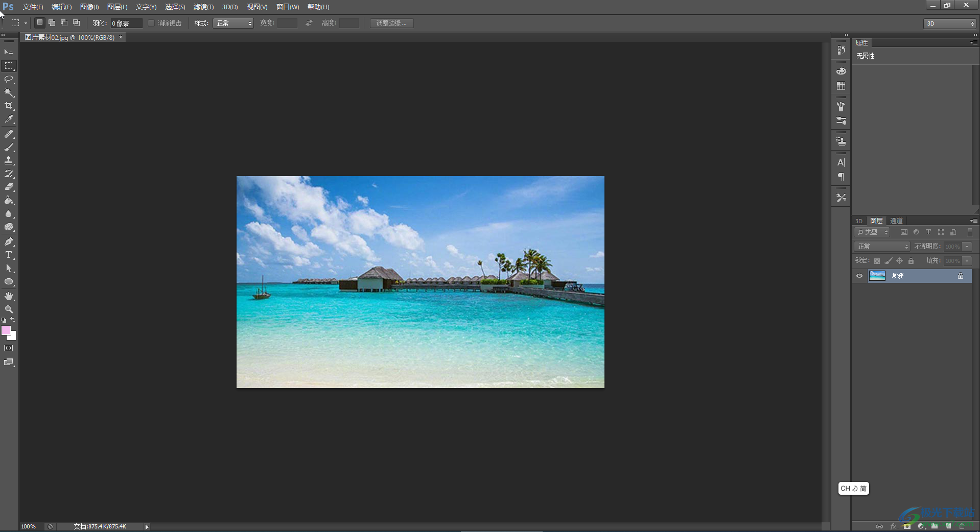Toggle type layer filter icon
The width and height of the screenshot is (980, 532).
[928, 232]
